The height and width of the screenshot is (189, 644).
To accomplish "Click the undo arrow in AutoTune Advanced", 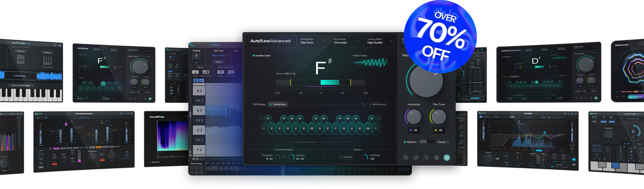I will pyautogui.click(x=406, y=158).
